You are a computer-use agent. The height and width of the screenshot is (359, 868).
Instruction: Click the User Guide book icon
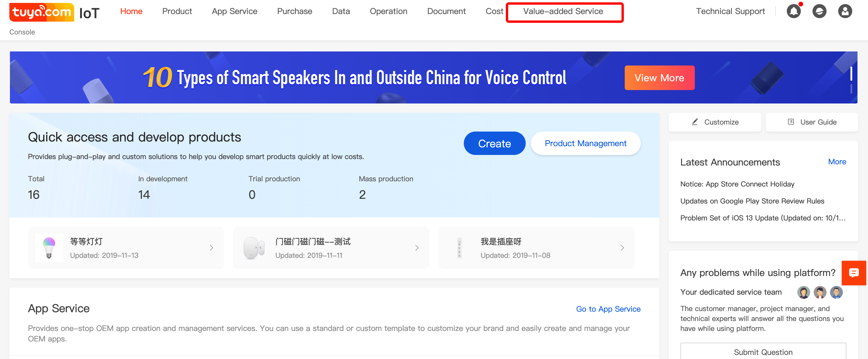(791, 122)
